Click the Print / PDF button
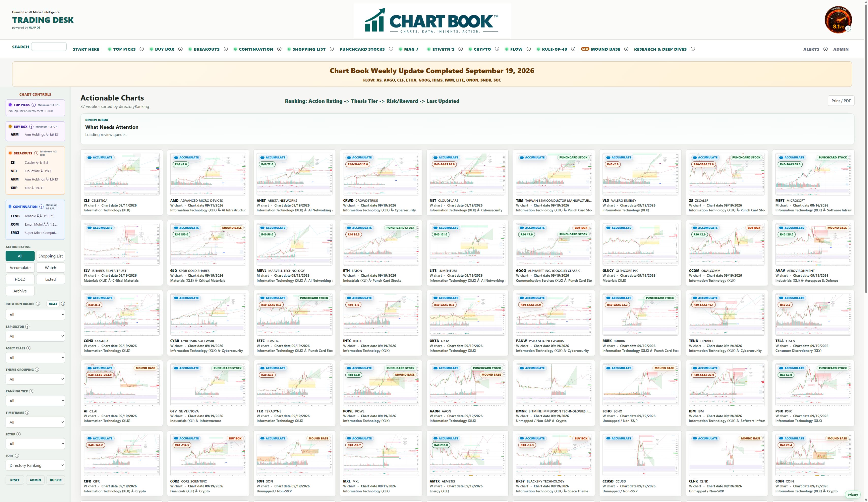This screenshot has width=868, height=502. pyautogui.click(x=841, y=101)
